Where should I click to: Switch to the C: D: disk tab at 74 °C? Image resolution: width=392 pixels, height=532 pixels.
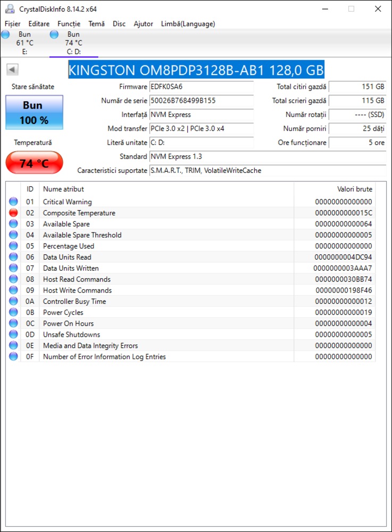tap(73, 43)
